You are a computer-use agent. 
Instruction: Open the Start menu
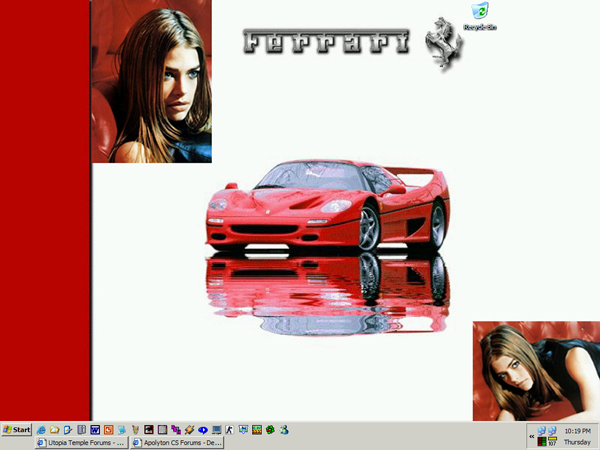[16, 430]
